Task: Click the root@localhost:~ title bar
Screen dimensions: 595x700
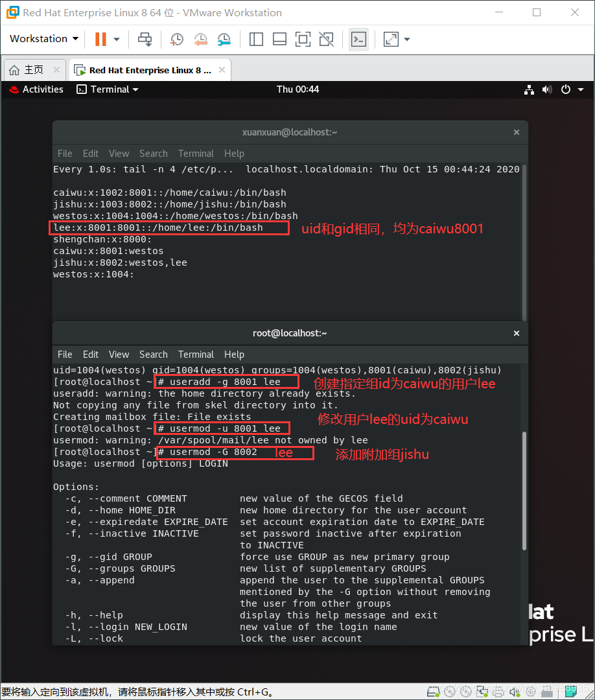Action: pyautogui.click(x=290, y=333)
